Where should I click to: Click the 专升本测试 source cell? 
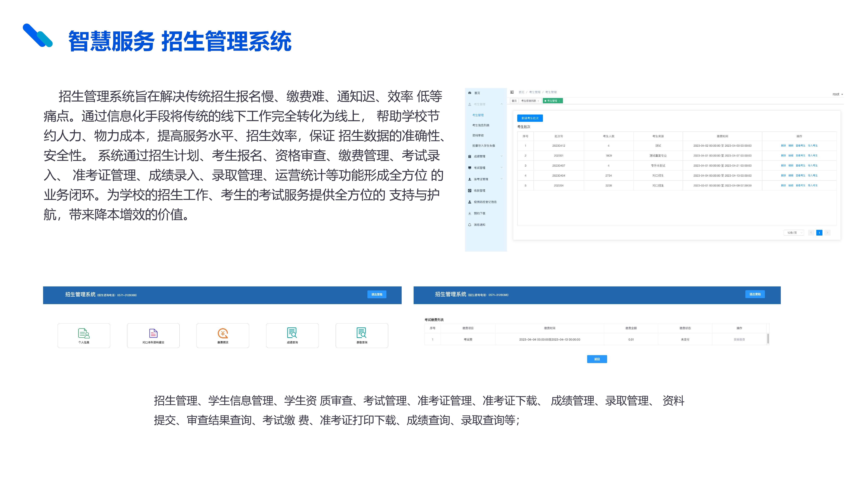658,166
